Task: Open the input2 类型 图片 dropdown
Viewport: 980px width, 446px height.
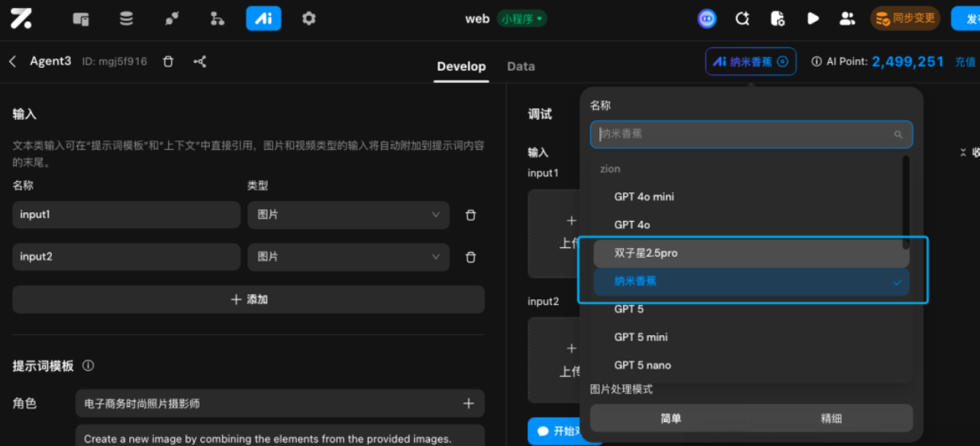Action: click(x=348, y=257)
